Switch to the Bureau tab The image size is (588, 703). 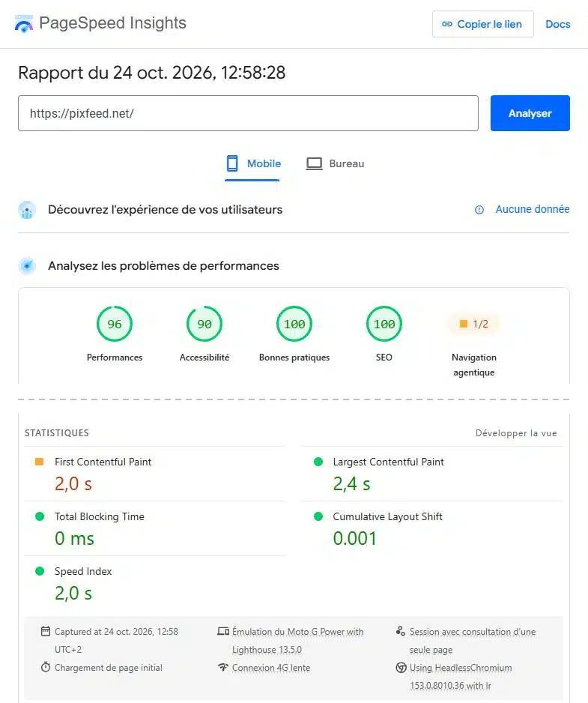coord(336,163)
